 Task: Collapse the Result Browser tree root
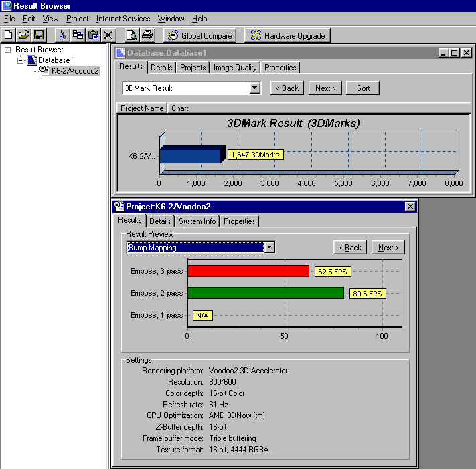coord(7,50)
